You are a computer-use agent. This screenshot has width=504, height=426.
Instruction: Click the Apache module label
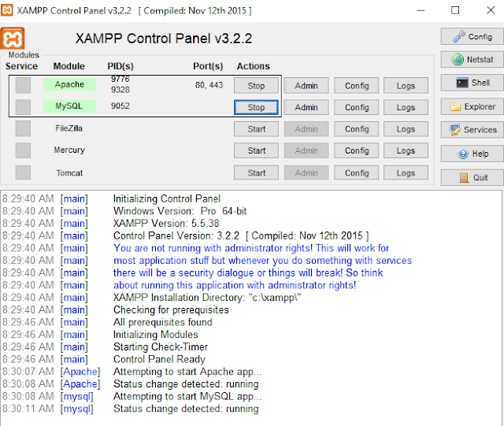point(69,84)
